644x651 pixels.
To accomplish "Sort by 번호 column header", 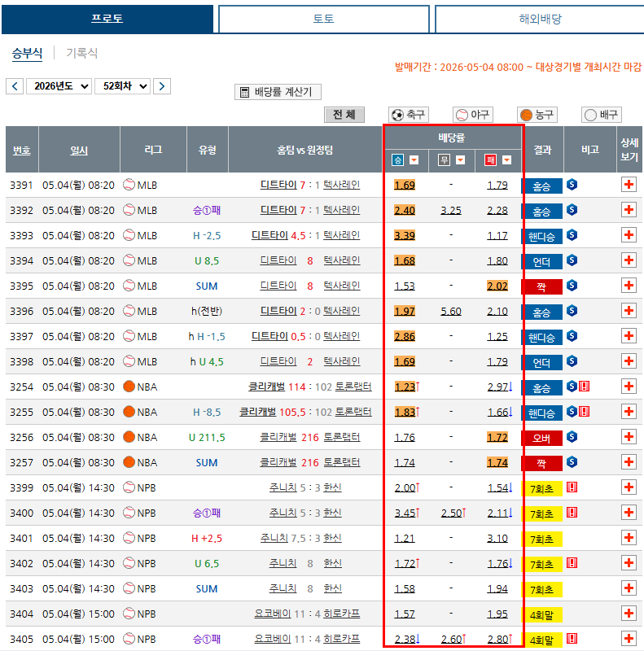I will [22, 151].
